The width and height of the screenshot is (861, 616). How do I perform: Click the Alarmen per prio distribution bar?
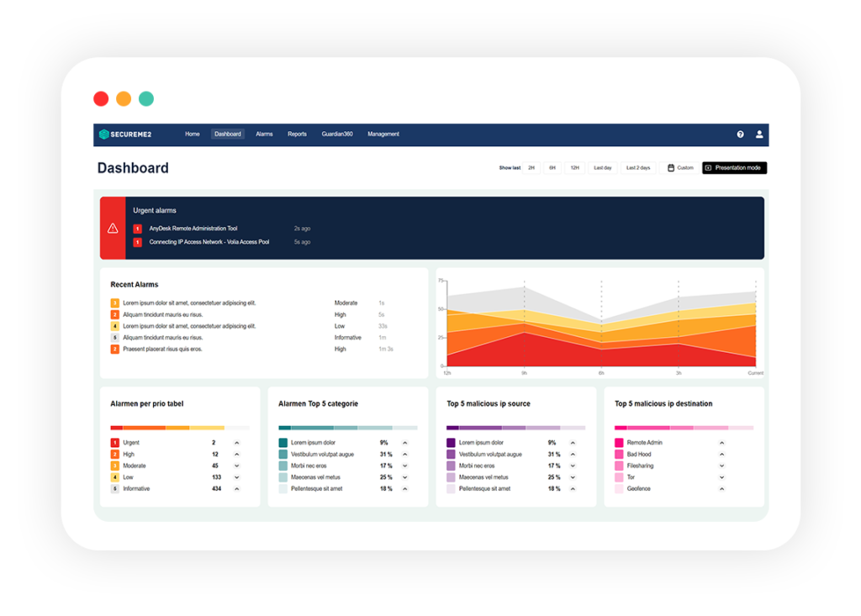pos(180,428)
